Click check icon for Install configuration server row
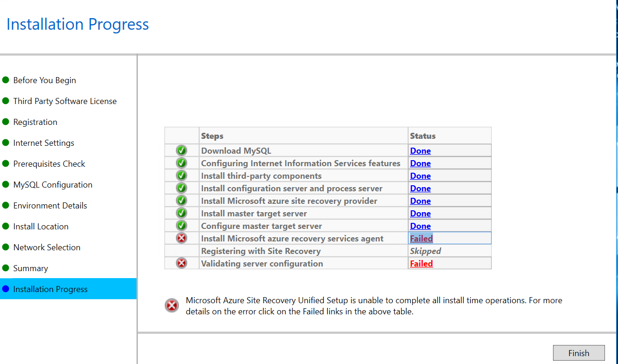Viewport: 618px width, 364px height. [x=182, y=188]
